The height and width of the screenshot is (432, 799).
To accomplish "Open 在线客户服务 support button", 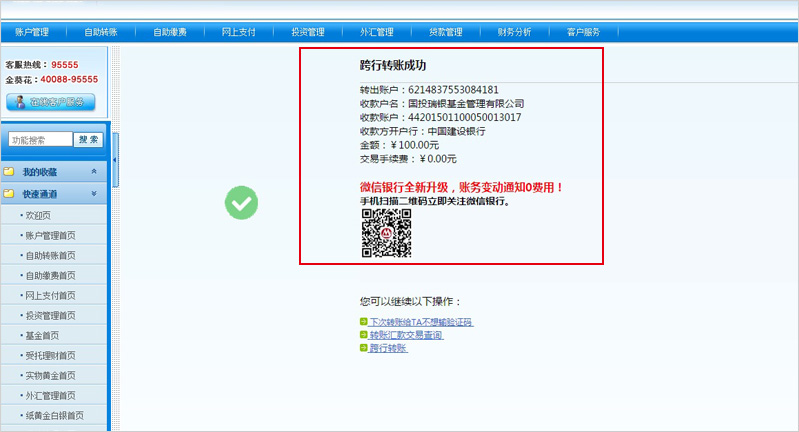I will [x=51, y=102].
